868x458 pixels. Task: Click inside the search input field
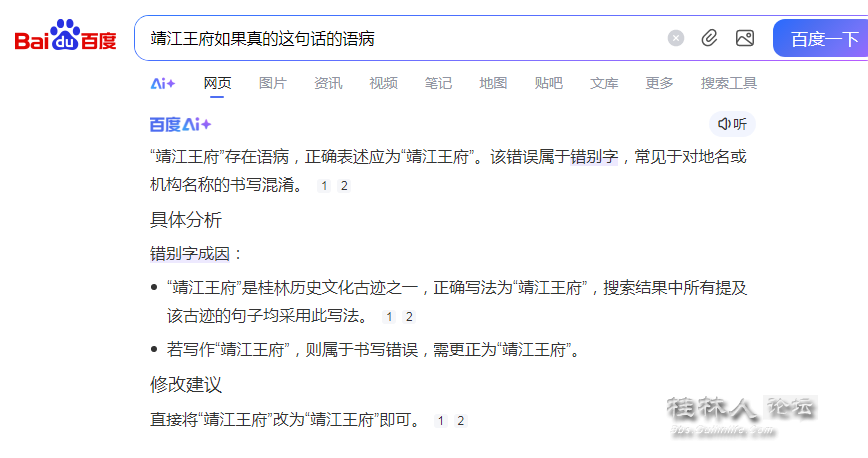(x=400, y=39)
